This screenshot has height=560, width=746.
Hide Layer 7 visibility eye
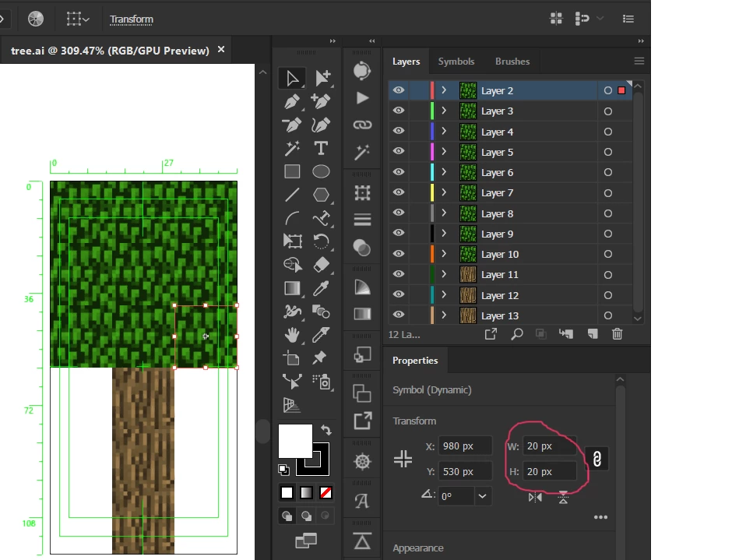pyautogui.click(x=399, y=192)
